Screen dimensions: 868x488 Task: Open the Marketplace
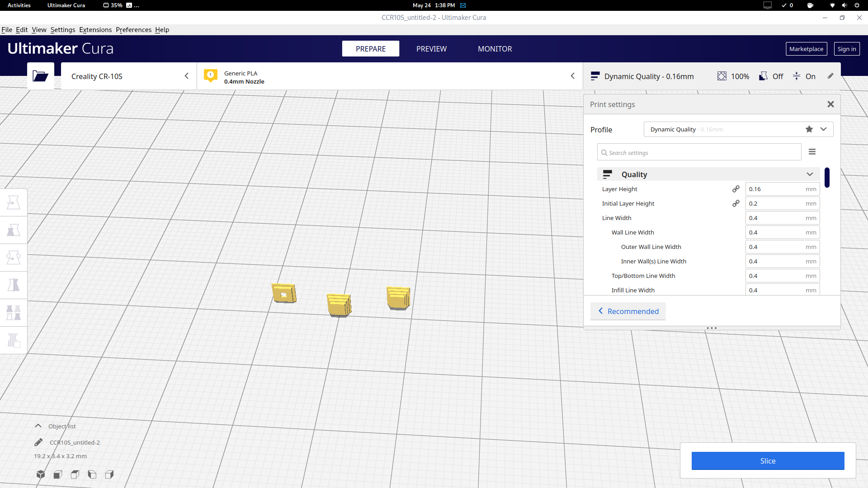[x=806, y=49]
